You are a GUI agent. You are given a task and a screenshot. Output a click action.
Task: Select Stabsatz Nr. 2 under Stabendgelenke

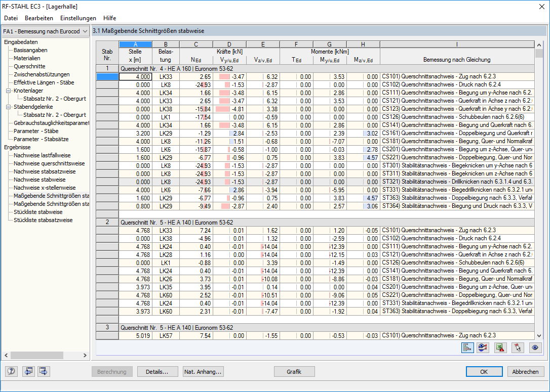pyautogui.click(x=54, y=115)
